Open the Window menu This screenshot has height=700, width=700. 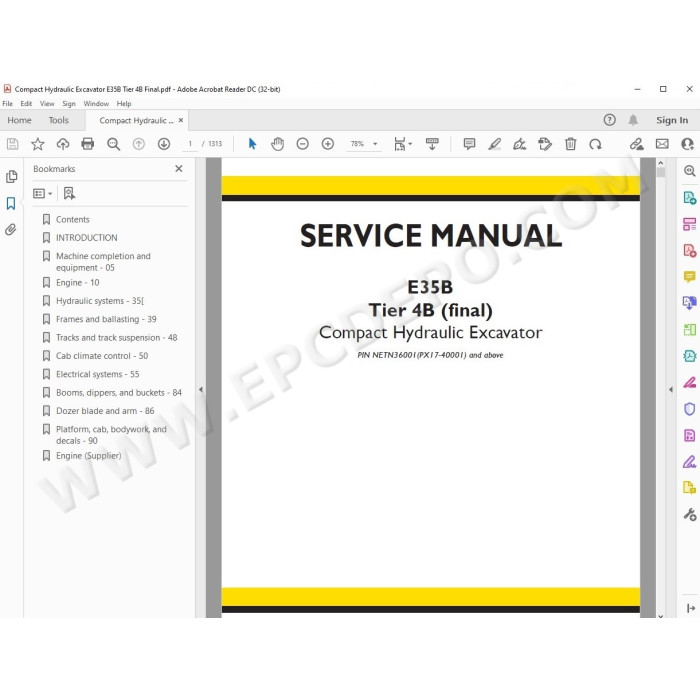[96, 104]
